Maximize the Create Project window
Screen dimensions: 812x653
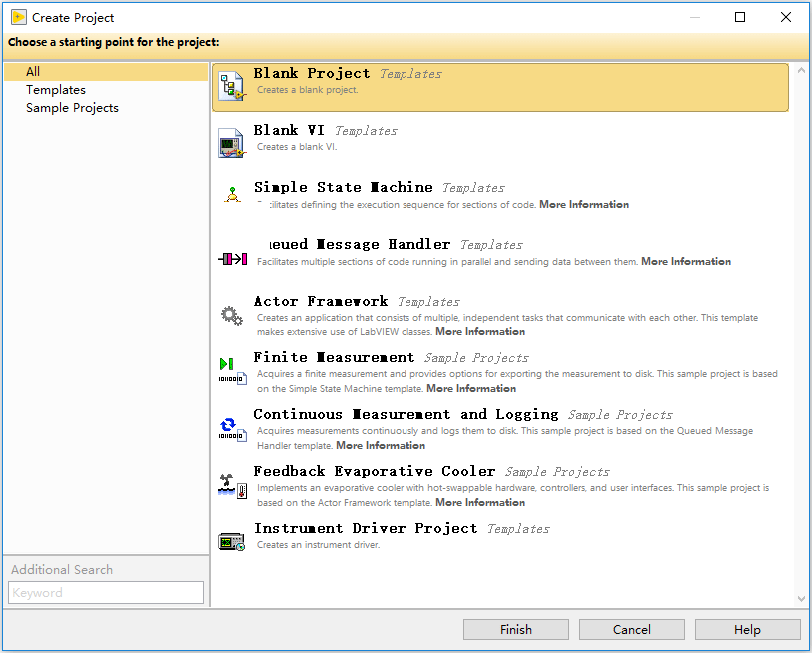pyautogui.click(x=740, y=17)
